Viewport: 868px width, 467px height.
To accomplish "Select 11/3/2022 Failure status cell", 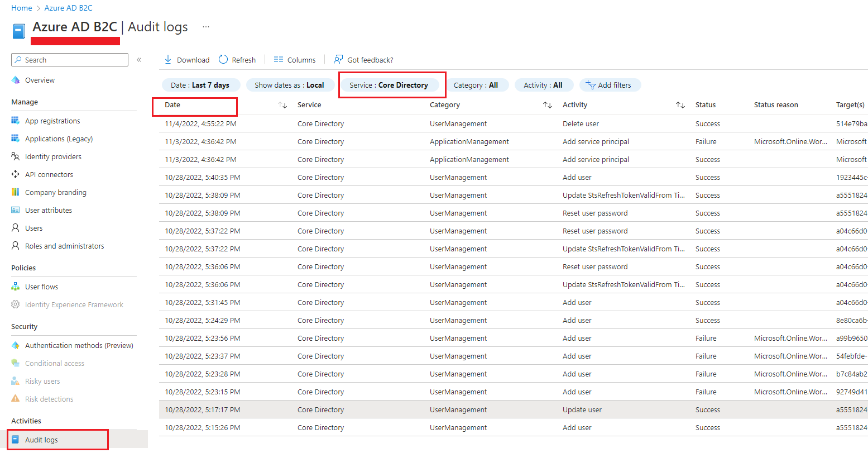I will pos(706,141).
